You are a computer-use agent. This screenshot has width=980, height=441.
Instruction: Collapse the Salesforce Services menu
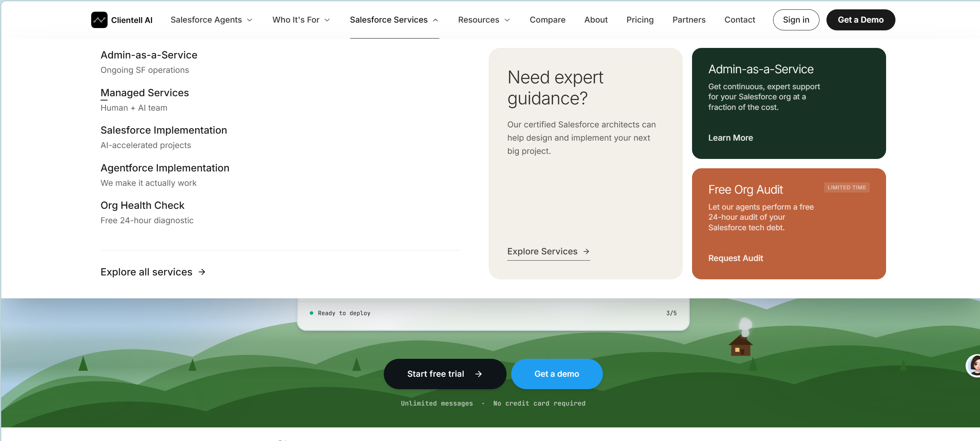click(394, 20)
